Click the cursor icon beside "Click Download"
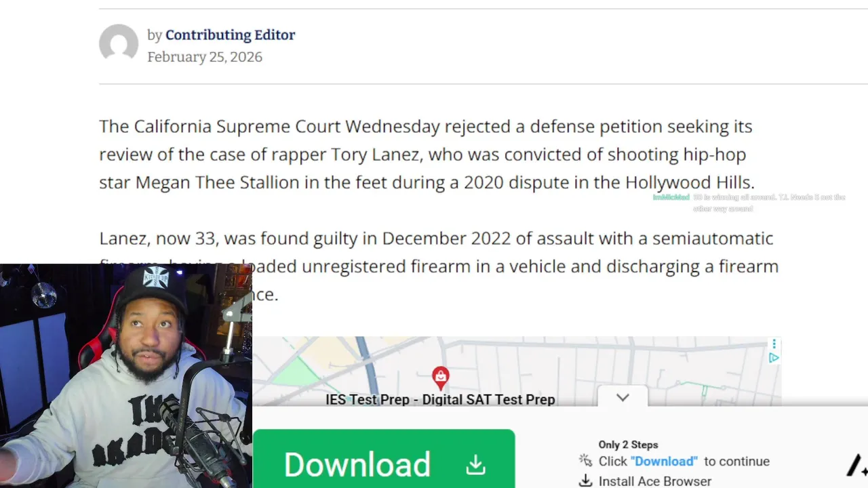Screen dimensions: 868x488 click(x=585, y=461)
